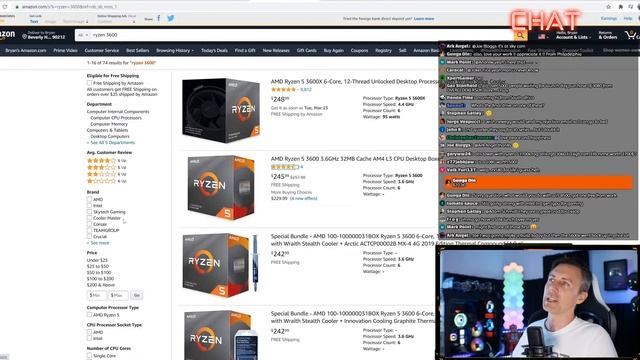Open the All search category dropdown
Screen dimensions: 640x360
click(x=83, y=35)
